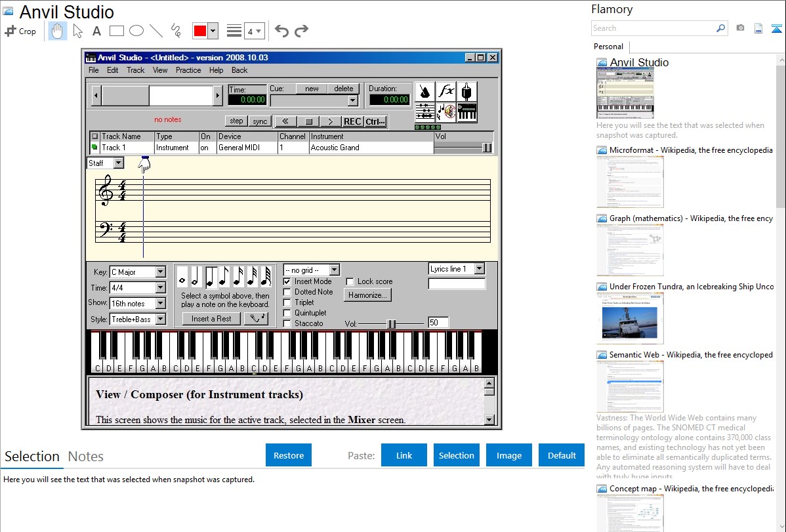
Task: Select the Crop tool
Action: pos(20,31)
